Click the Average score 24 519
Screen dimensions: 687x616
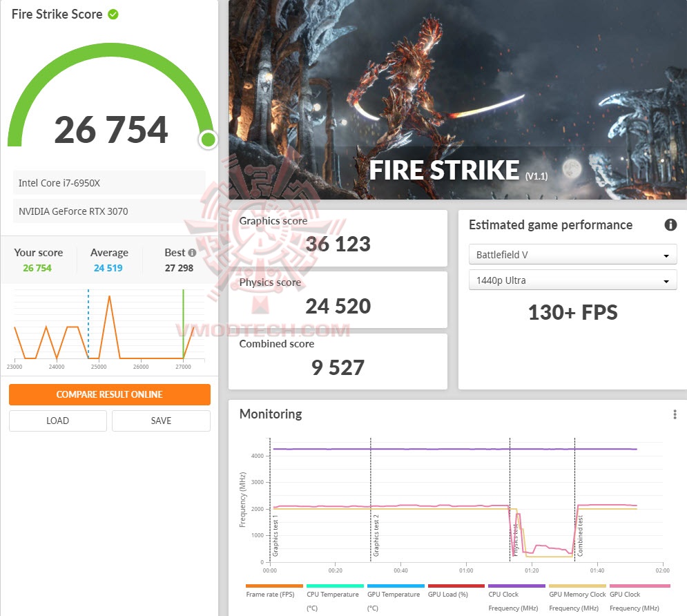[x=108, y=268]
